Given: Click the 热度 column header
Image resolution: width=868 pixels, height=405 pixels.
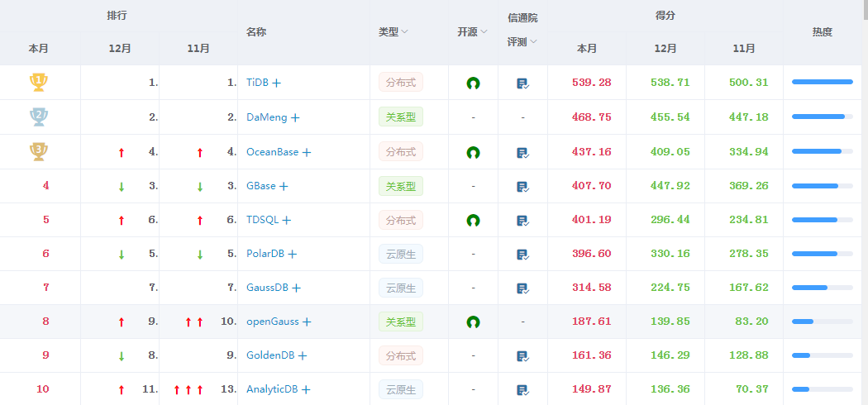Looking at the screenshot, I should (822, 32).
